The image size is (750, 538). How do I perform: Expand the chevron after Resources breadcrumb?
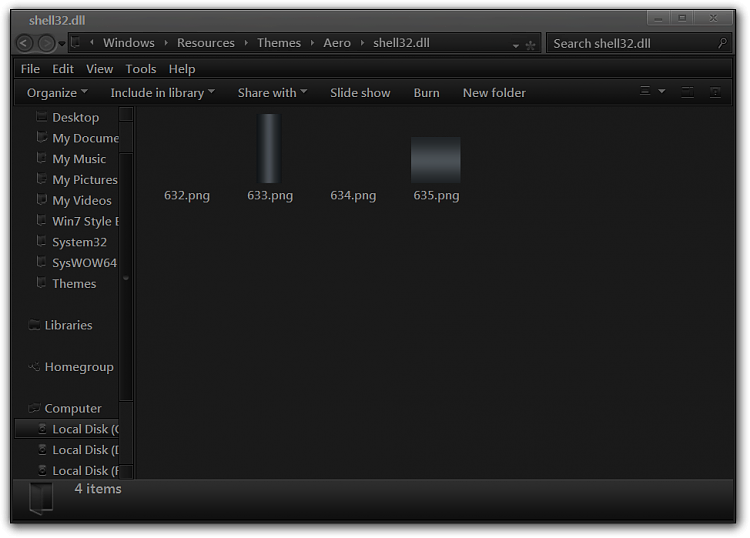(x=246, y=43)
